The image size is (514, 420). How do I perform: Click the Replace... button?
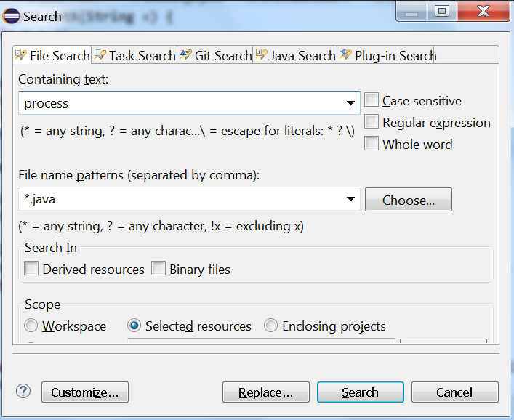point(265,392)
